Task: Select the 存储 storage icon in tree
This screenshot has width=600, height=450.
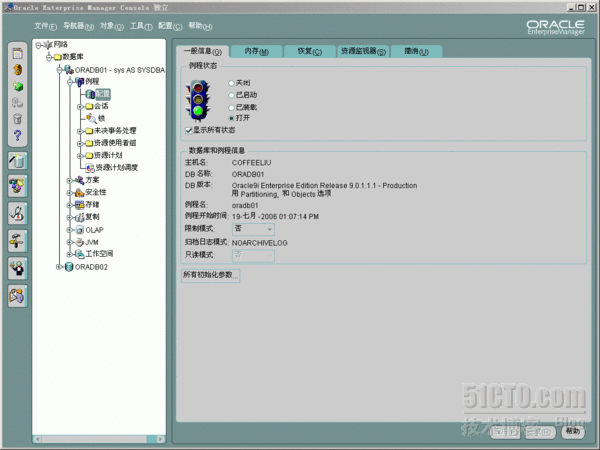Action: (x=80, y=205)
